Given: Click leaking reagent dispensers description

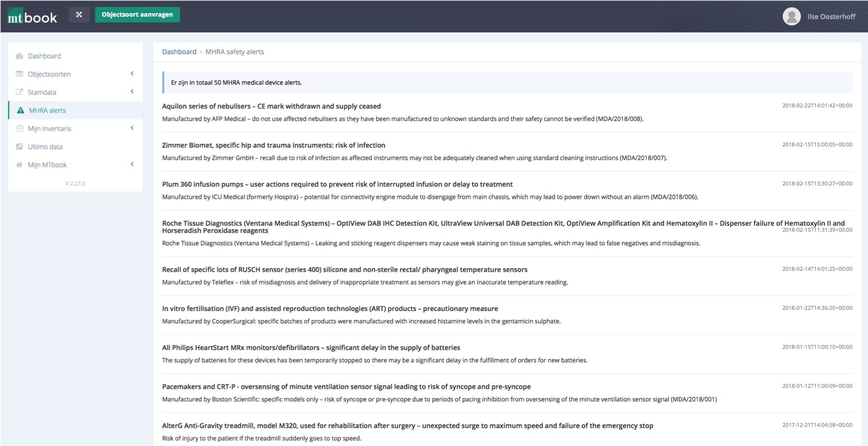Looking at the screenshot, I should click(431, 243).
